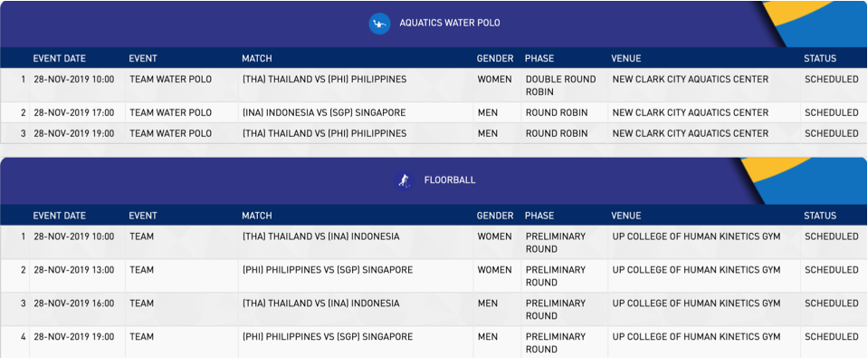Click New Clark City Aquatics Center venue in row 1
Screen dimensions: 868x358
691,79
